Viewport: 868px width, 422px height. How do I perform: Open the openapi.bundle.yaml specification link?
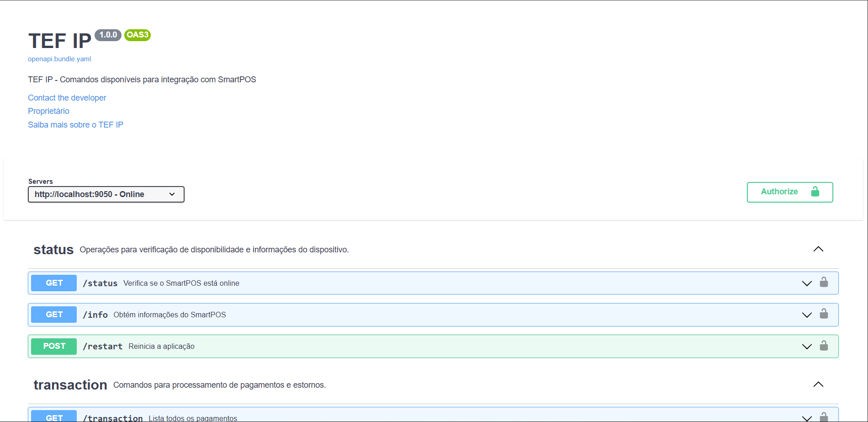tap(59, 59)
